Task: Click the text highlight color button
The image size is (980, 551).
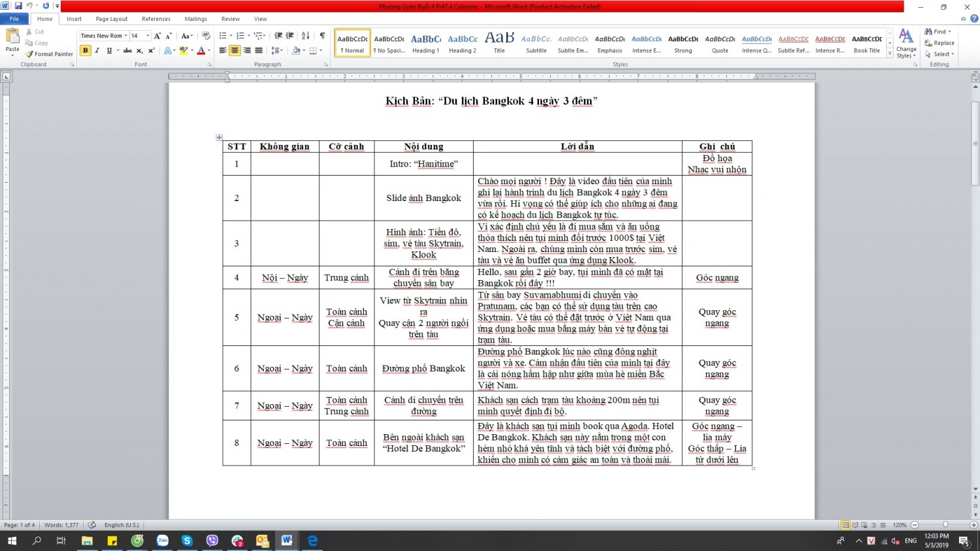Action: click(x=183, y=50)
